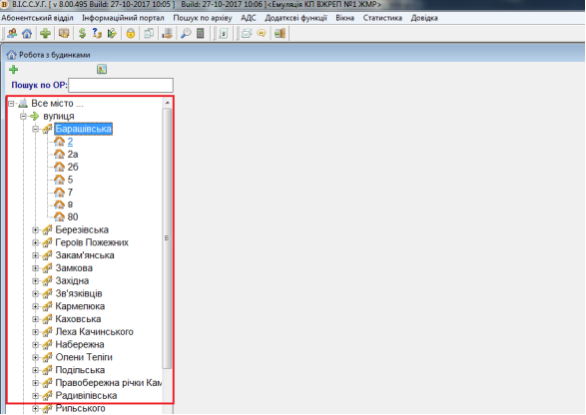The height and width of the screenshot is (415, 586).
Task: Select house 80 in the tree
Action: point(73,217)
